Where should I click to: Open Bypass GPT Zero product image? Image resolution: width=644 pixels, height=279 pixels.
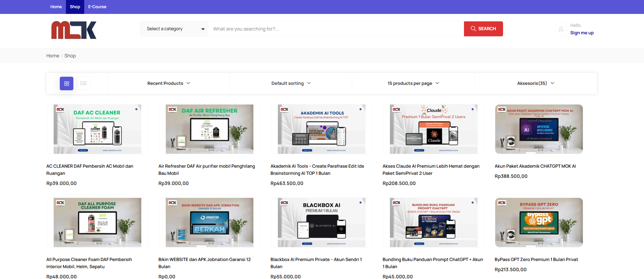(x=539, y=223)
